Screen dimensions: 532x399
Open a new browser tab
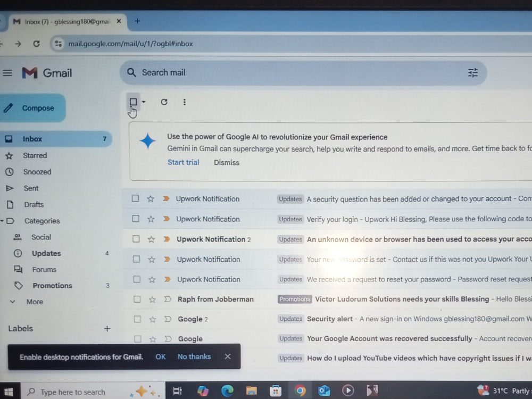137,21
